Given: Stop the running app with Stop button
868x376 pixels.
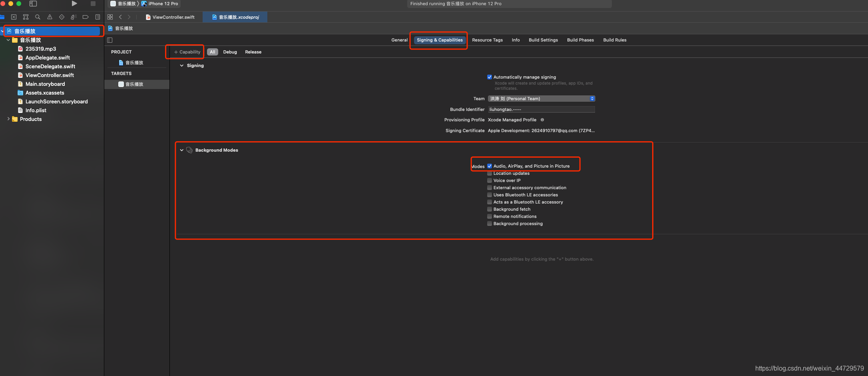Looking at the screenshot, I should [x=93, y=4].
